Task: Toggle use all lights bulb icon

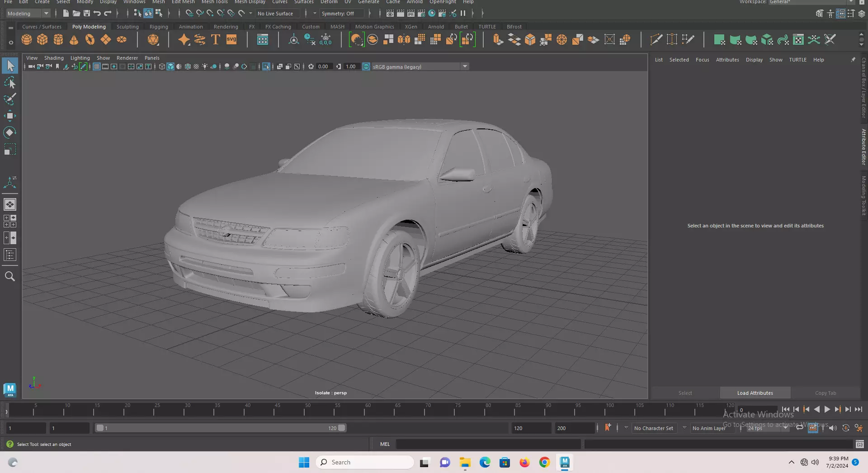Action: point(205,67)
